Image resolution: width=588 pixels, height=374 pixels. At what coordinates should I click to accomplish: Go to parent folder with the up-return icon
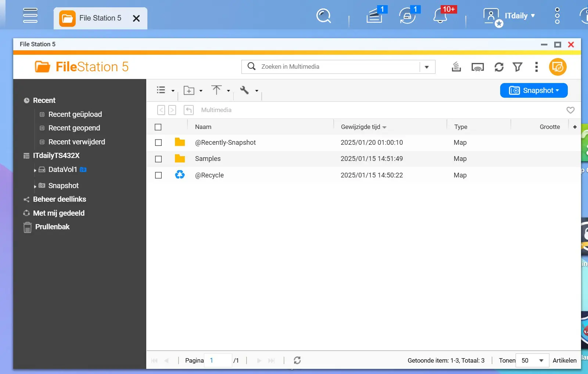click(x=189, y=110)
